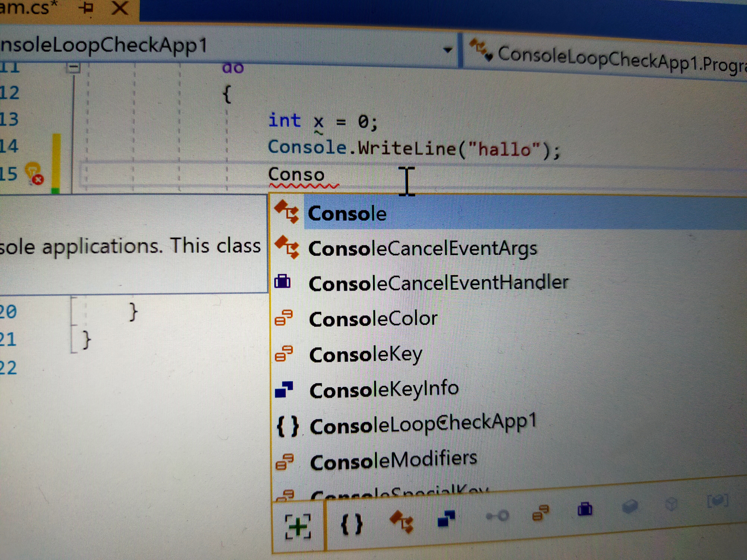Image resolution: width=747 pixels, height=560 pixels.
Task: Click class icon beside ConsoleCancelEventArgs
Action: [287, 247]
